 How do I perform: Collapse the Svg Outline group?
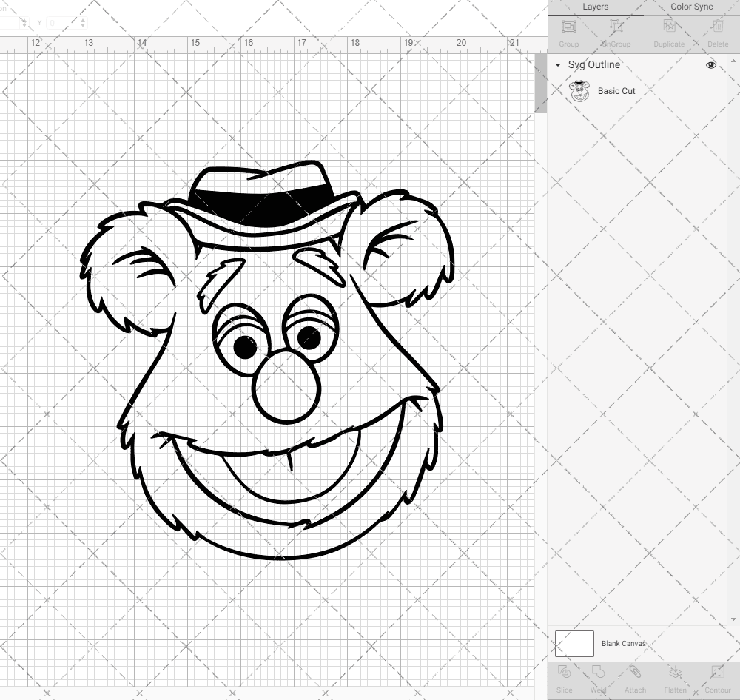[558, 65]
